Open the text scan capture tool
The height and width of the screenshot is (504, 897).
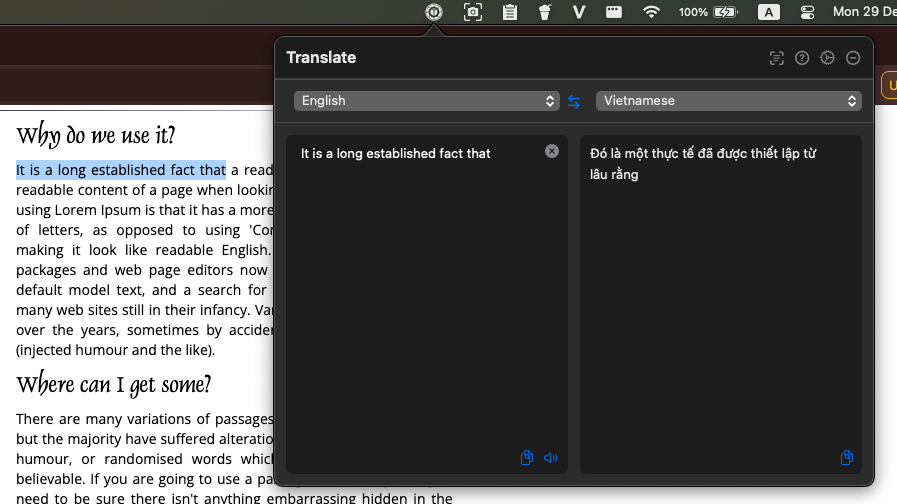click(x=776, y=58)
